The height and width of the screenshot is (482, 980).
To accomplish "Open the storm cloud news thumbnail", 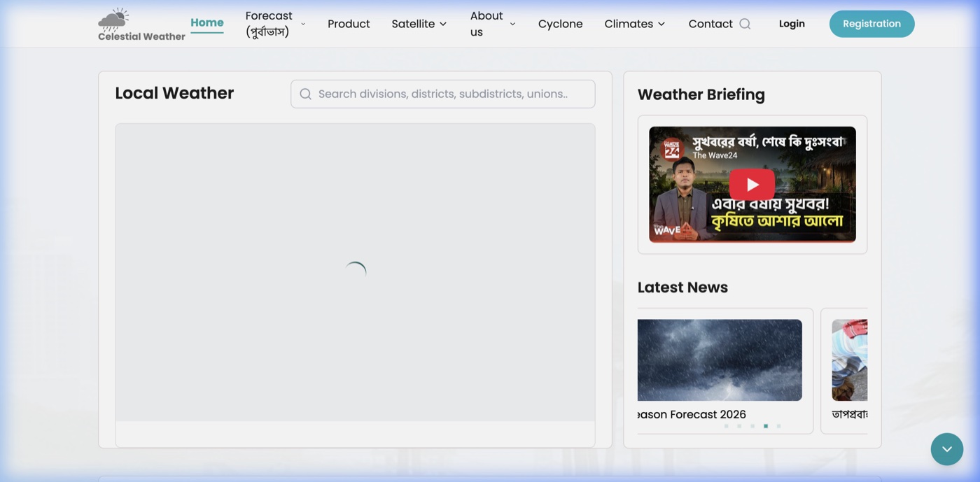I will point(720,360).
